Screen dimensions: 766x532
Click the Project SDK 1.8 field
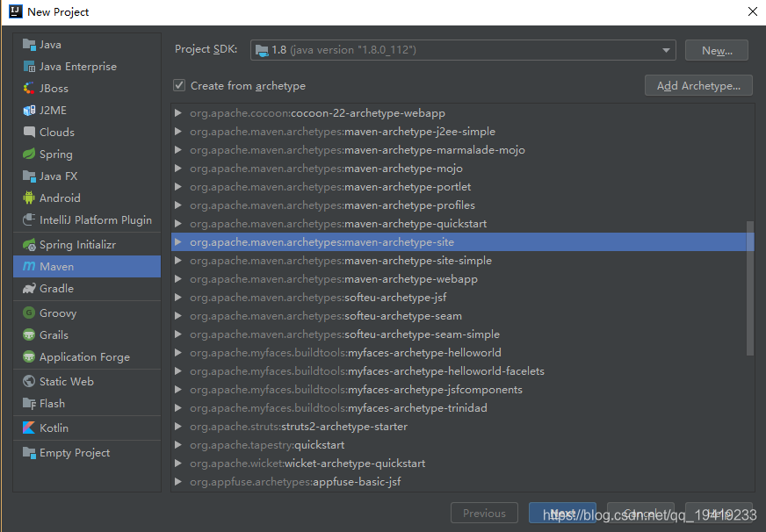(x=463, y=50)
